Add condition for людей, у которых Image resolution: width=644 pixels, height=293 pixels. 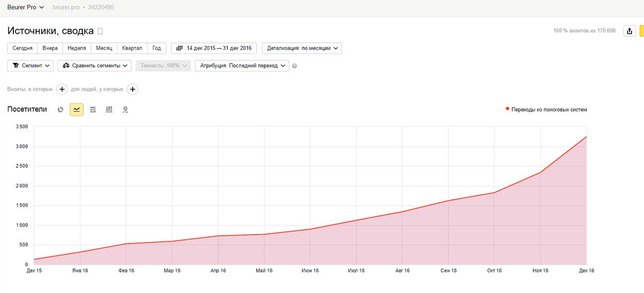(x=132, y=89)
